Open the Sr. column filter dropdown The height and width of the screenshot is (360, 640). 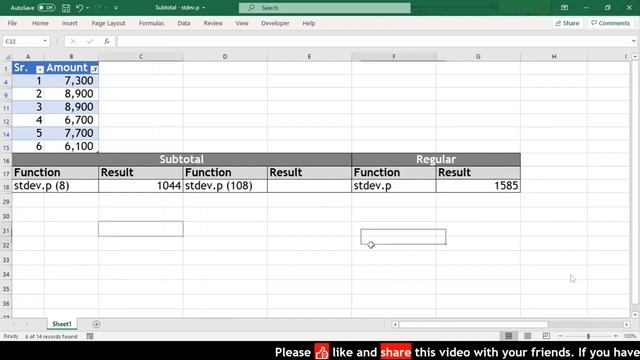(40, 69)
